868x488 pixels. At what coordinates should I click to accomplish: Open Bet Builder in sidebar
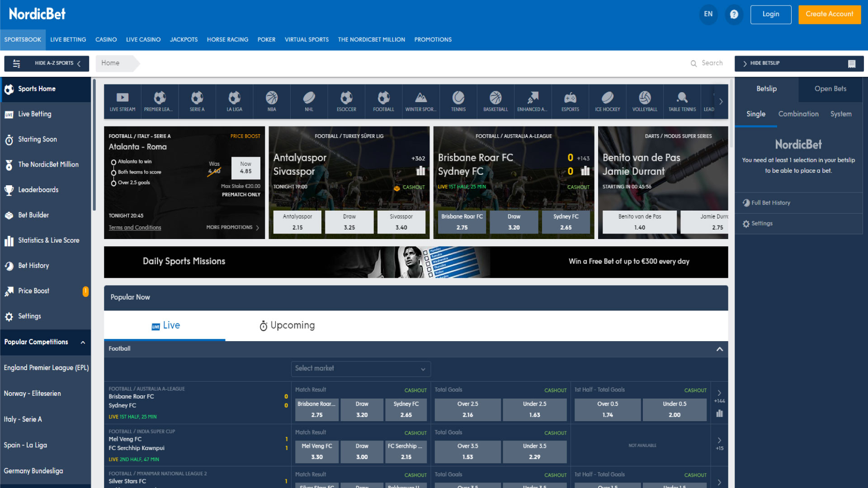pos(45,216)
